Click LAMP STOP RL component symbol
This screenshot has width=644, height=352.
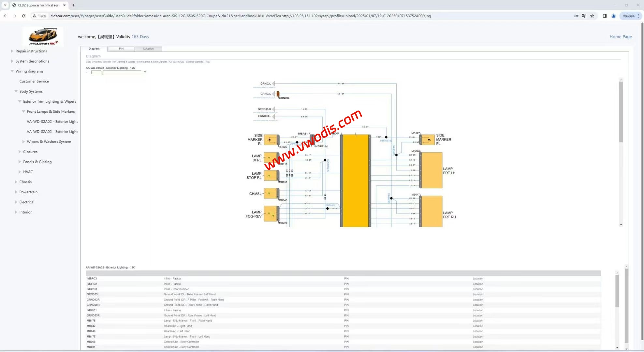click(x=271, y=175)
